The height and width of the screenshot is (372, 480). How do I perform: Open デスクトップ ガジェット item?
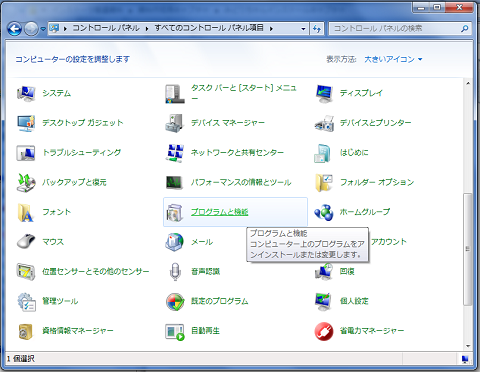[70, 123]
